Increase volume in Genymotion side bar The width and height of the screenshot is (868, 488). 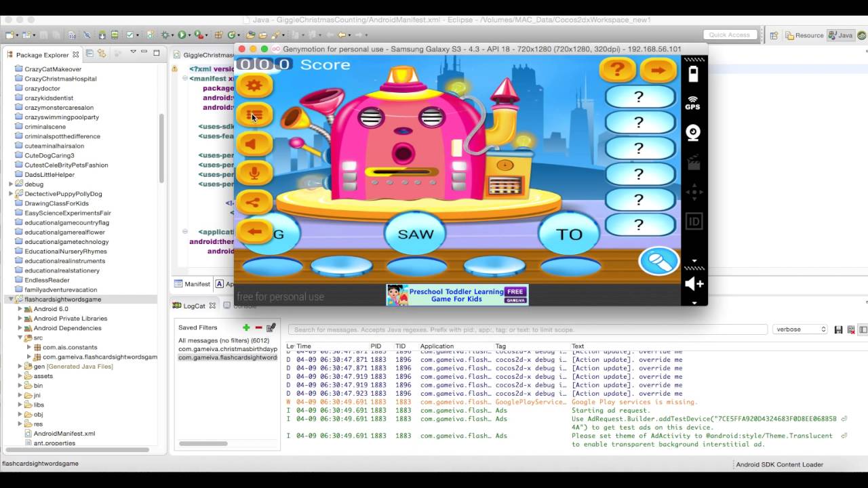click(x=694, y=284)
